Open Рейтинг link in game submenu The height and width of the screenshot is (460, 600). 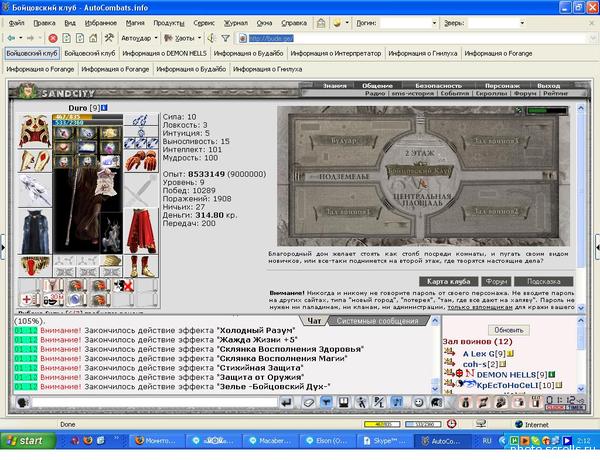(x=556, y=93)
